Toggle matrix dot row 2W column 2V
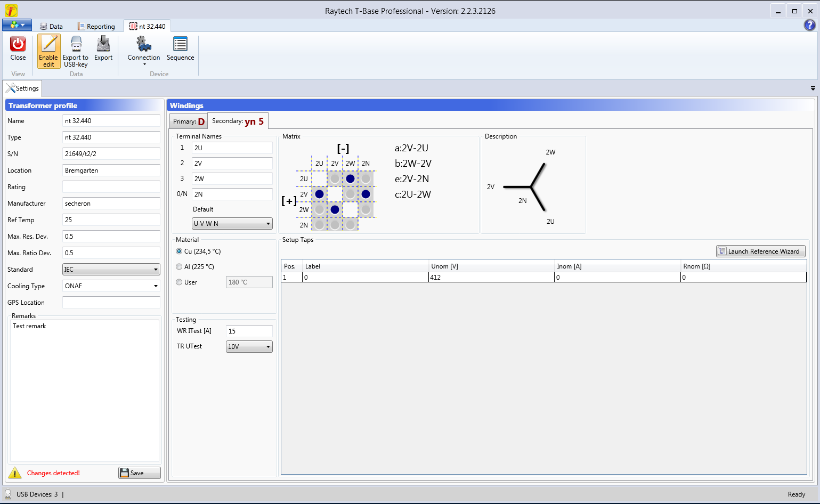 335,209
